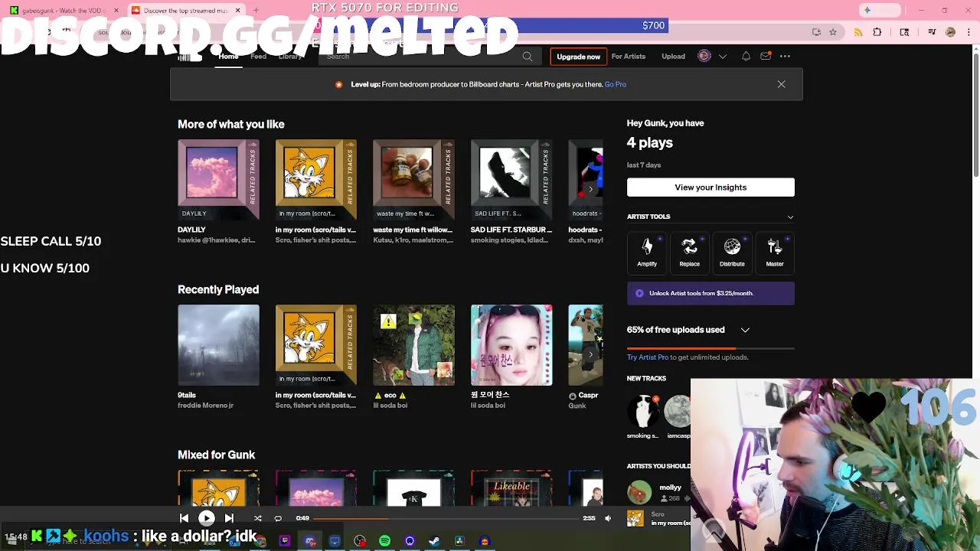
Task: Go to the Home tab
Action: click(x=228, y=57)
